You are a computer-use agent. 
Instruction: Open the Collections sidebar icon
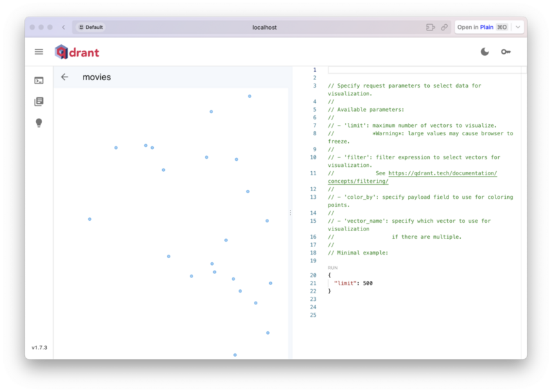click(39, 101)
